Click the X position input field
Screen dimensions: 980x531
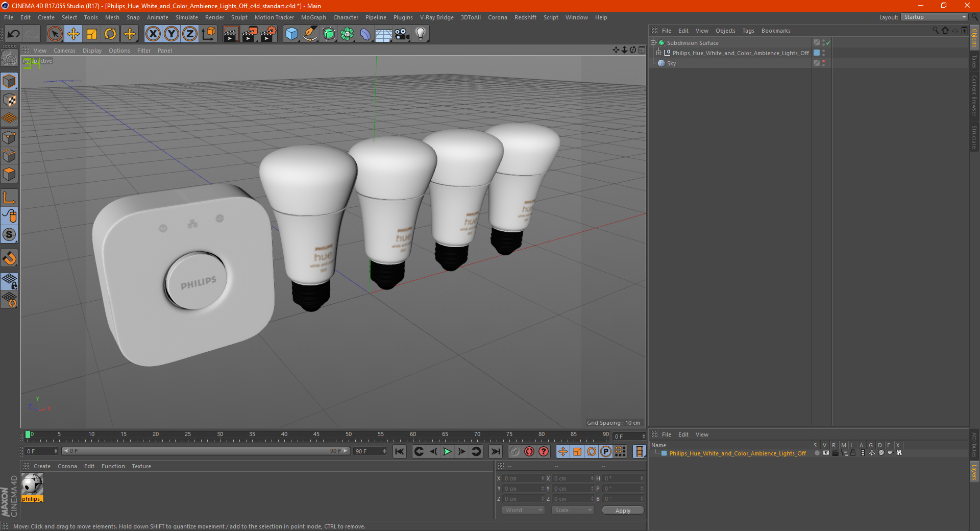(x=524, y=478)
